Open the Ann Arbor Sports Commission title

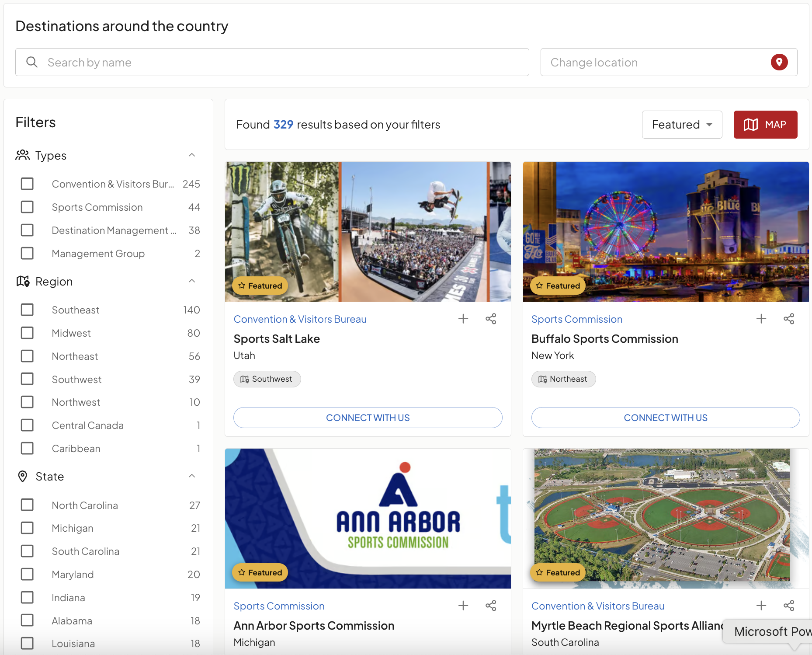(314, 626)
